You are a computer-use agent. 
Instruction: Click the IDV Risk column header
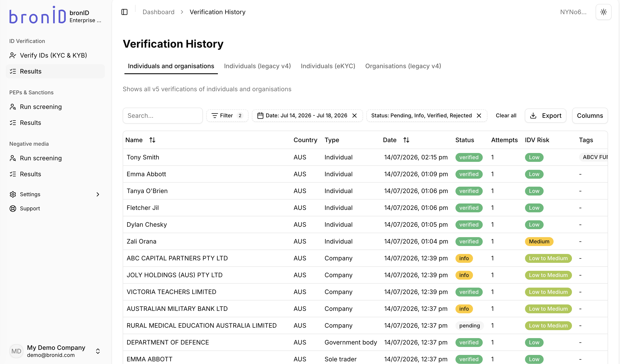click(x=537, y=140)
